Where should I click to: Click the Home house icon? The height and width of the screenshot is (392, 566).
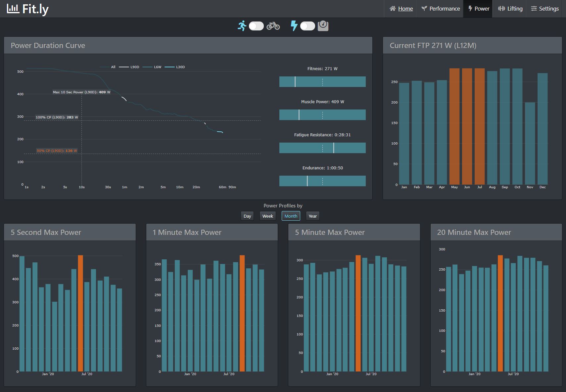click(x=393, y=9)
